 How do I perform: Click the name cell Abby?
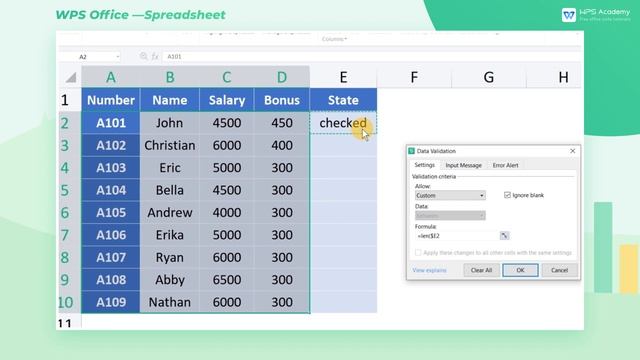pyautogui.click(x=170, y=280)
